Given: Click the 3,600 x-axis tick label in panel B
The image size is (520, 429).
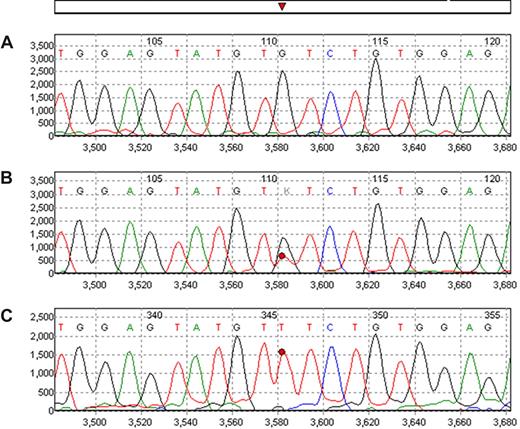Looking at the screenshot, I should tap(323, 285).
